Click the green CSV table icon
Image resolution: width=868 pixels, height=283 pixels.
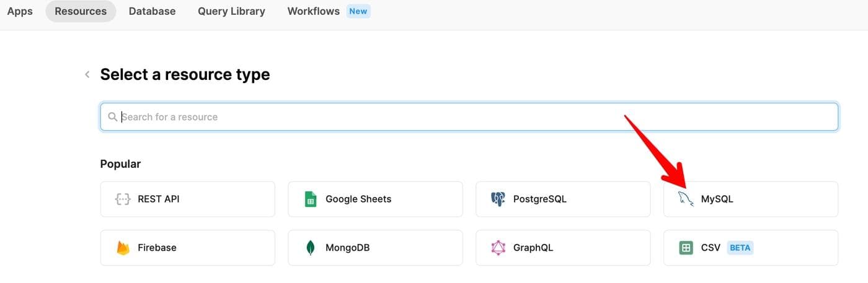click(x=686, y=248)
